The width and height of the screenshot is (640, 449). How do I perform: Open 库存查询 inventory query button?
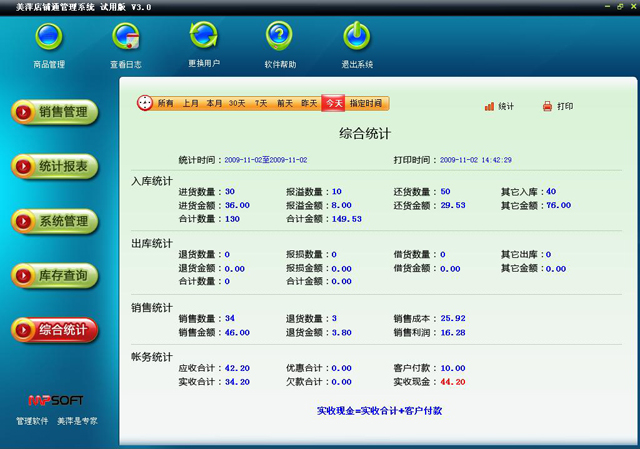click(56, 274)
